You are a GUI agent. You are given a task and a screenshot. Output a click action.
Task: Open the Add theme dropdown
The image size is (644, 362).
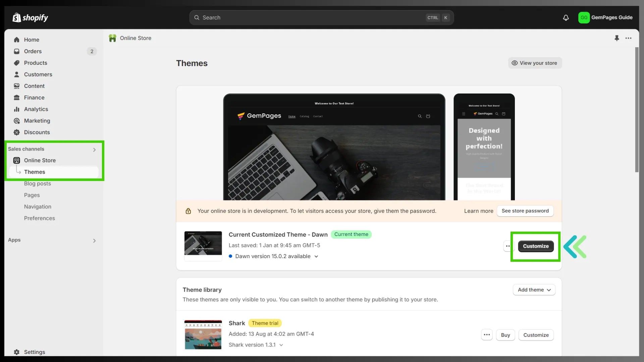534,290
